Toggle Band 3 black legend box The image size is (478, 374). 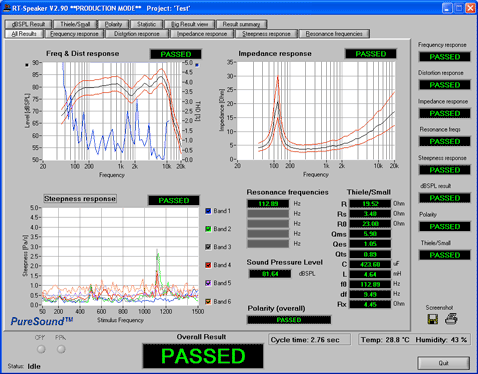[208, 247]
